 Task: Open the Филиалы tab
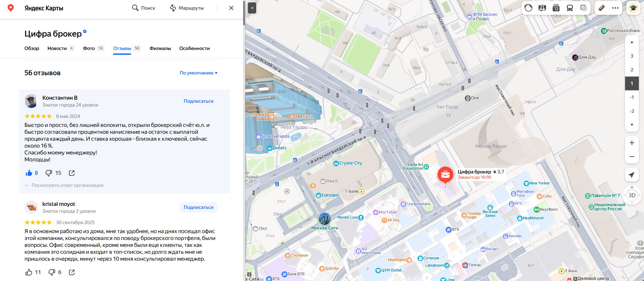pos(160,48)
